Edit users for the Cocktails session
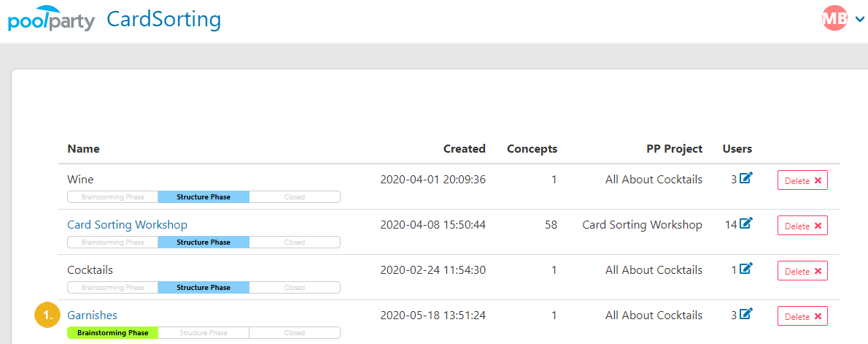The image size is (868, 344). coord(746,270)
